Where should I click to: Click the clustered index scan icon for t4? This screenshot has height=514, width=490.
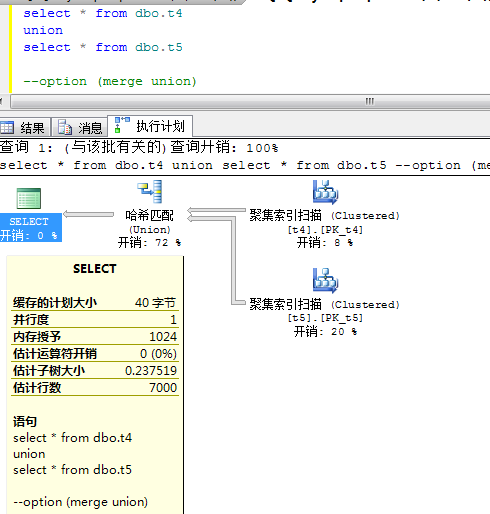(x=325, y=192)
